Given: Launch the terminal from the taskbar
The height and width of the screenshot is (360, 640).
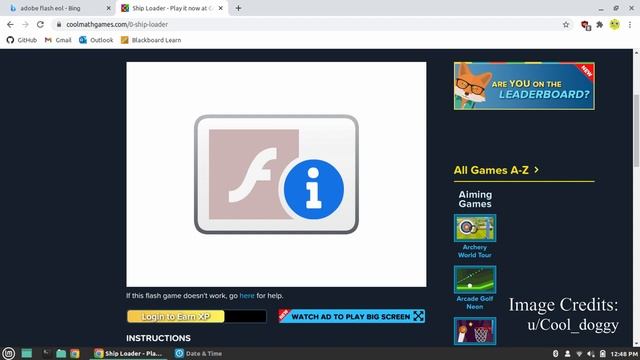Looking at the screenshot, I should (x=47, y=353).
